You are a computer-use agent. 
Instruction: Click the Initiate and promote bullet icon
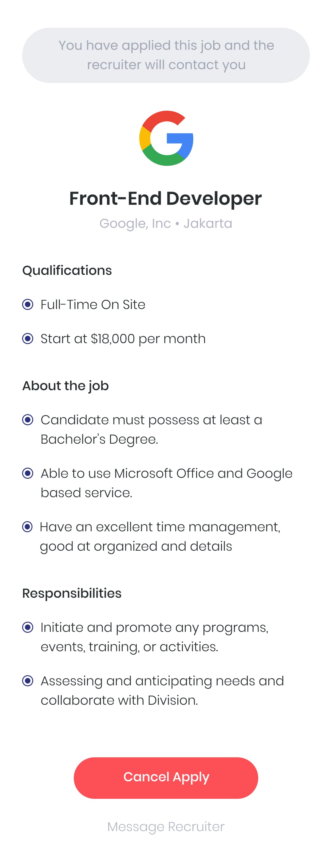(x=28, y=628)
